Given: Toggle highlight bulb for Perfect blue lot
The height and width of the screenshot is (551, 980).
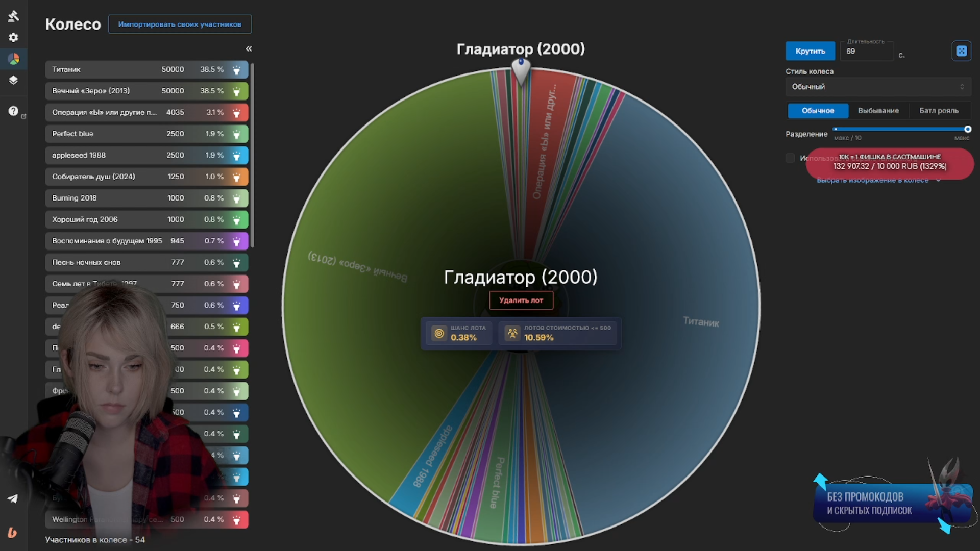Looking at the screenshot, I should point(236,134).
